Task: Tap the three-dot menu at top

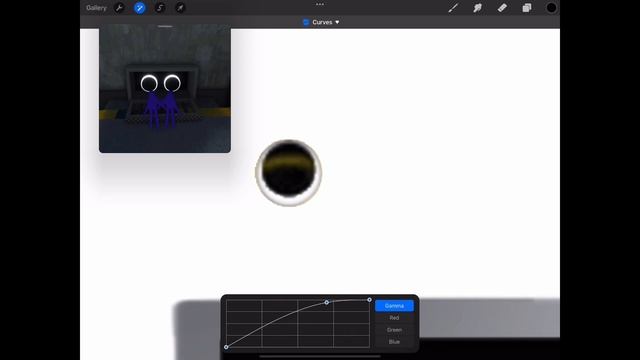Action: [320, 4]
